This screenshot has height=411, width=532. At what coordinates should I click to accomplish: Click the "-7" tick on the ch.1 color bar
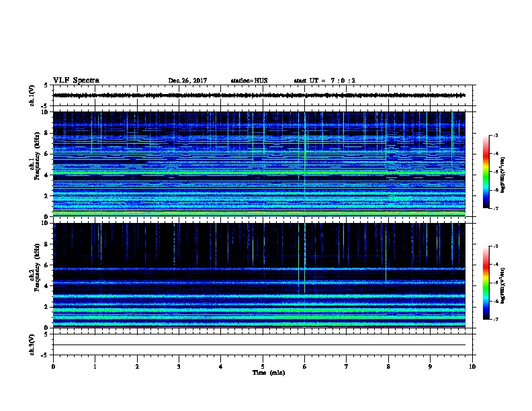(x=495, y=208)
